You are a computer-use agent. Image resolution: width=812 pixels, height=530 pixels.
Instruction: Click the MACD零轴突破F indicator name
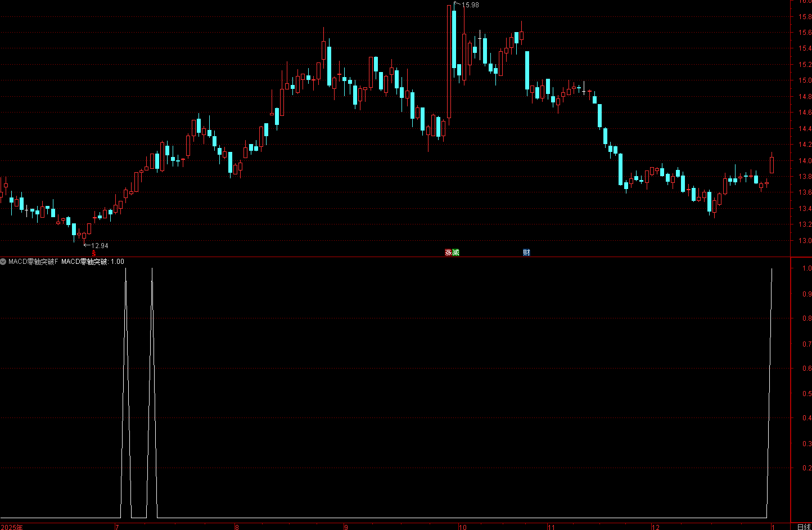point(33,262)
